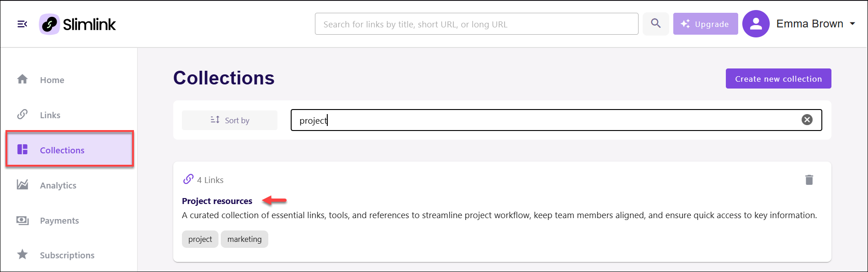868x272 pixels.
Task: Focus the top link search field
Action: (x=476, y=24)
